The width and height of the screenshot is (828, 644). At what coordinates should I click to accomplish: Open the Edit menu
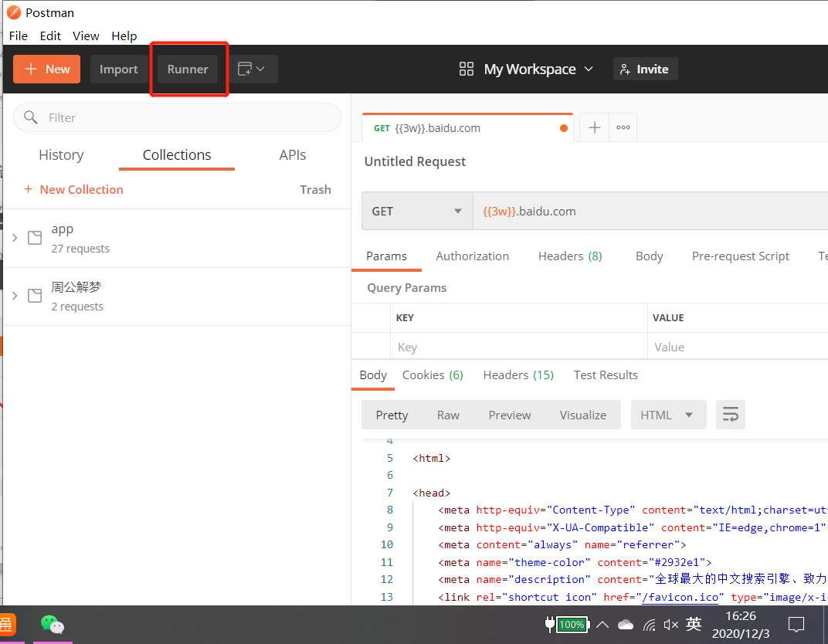pyautogui.click(x=50, y=36)
